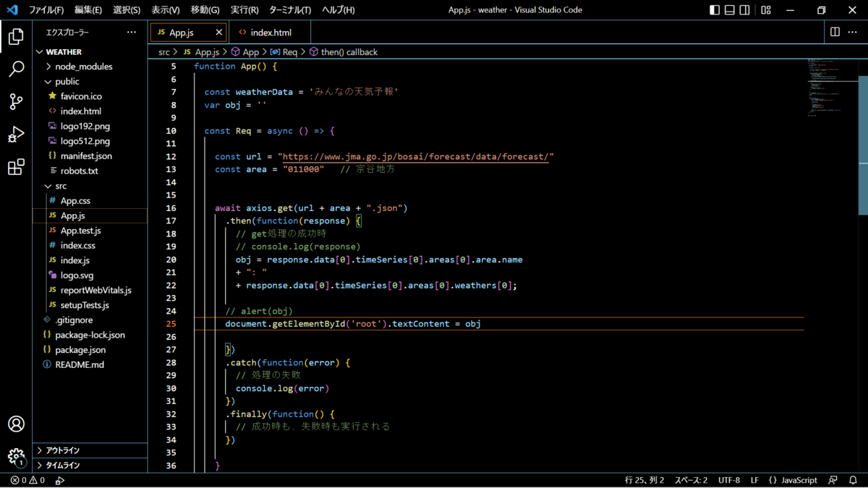Open the Run and Debug view icon
This screenshot has width=868, height=488.
[16, 134]
